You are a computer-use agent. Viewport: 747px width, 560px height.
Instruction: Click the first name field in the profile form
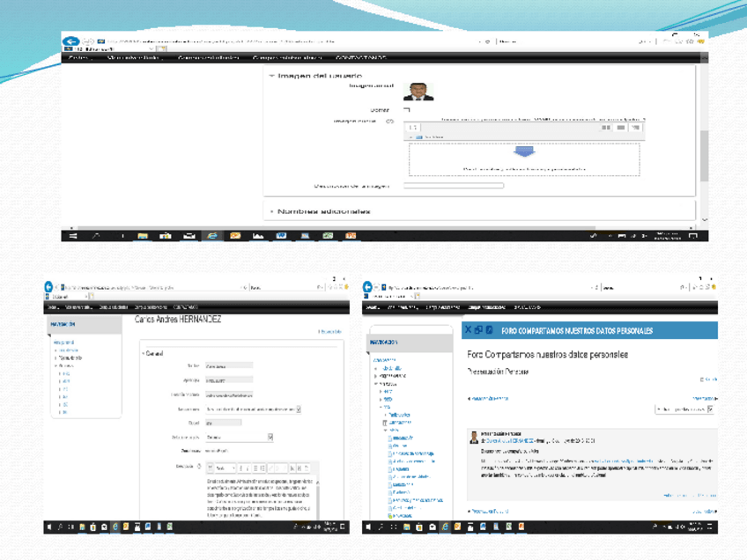229,365
